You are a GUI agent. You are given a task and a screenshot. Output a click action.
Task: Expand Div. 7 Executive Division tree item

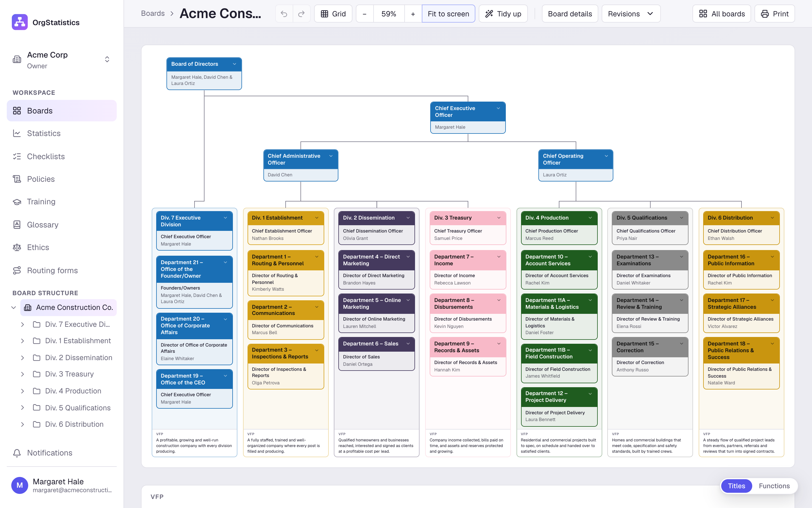point(23,324)
